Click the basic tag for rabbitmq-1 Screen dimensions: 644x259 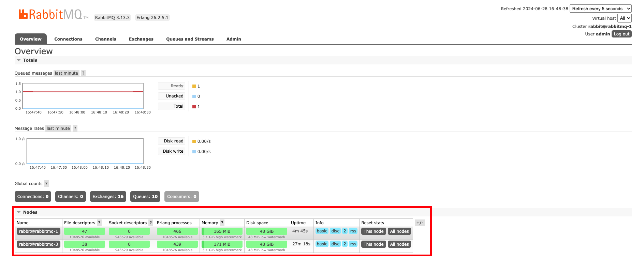[x=322, y=231]
